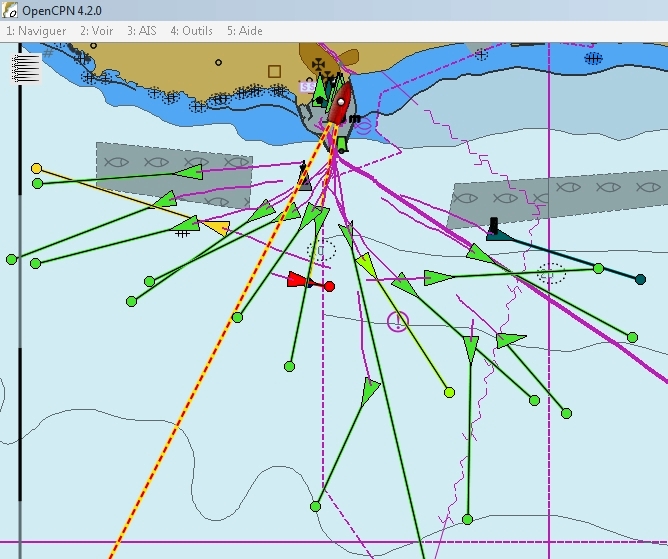Click dotted depth circle near dashed magenta line
This screenshot has height=559, width=668.
point(321,250)
